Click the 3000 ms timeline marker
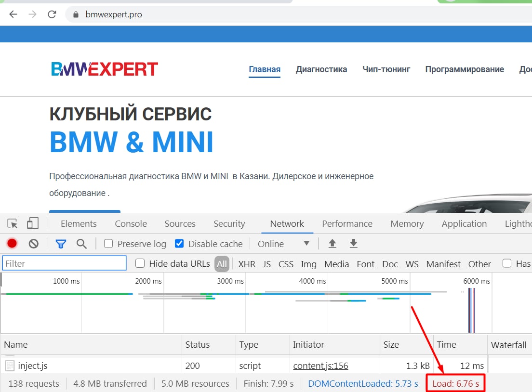This screenshot has width=532, height=392. [230, 281]
